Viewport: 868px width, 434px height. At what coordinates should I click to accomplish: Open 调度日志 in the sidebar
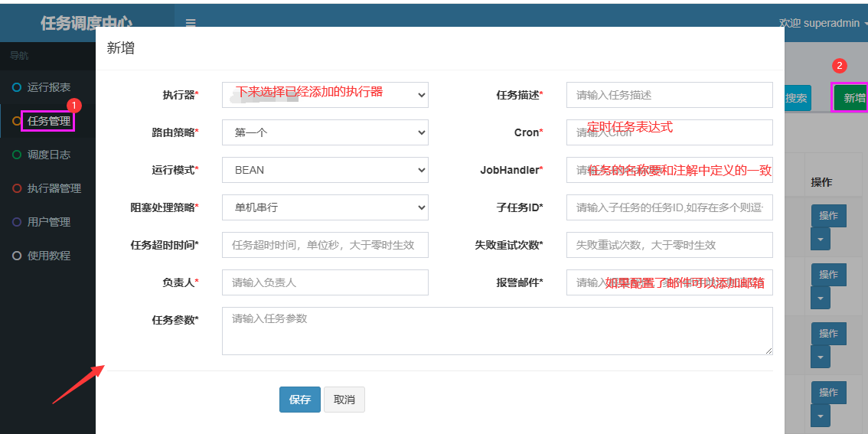(48, 155)
